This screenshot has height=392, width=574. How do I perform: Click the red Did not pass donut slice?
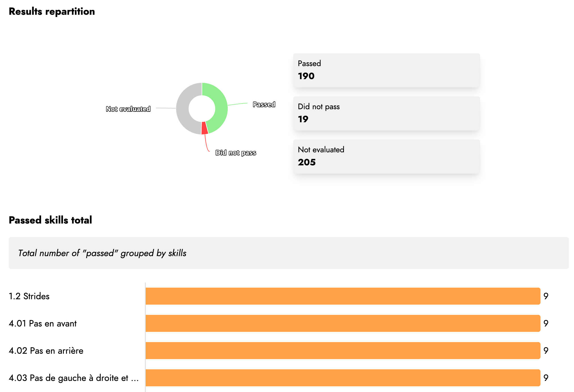coord(204,128)
